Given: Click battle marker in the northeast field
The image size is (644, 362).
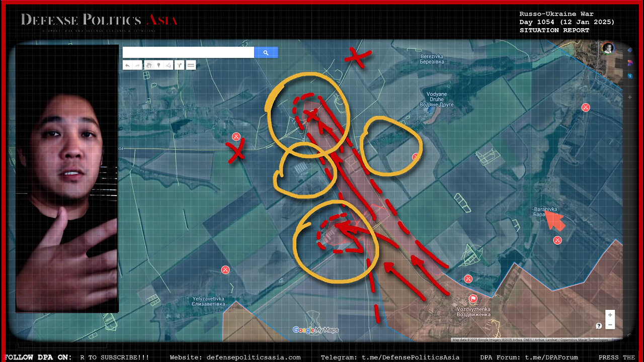Looking at the screenshot, I should pos(586,107).
